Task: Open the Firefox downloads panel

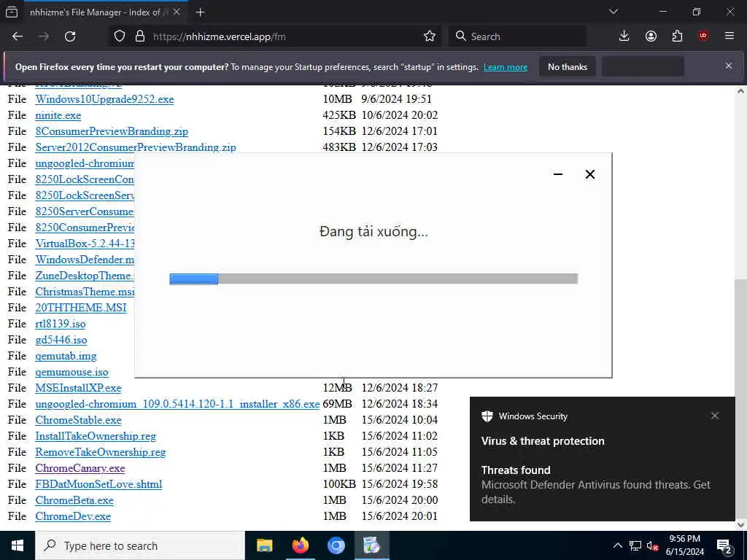Action: pyautogui.click(x=624, y=36)
